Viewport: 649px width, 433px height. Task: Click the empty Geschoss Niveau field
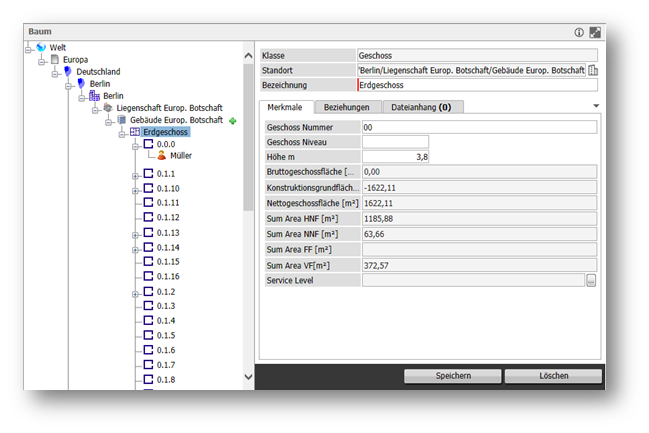[x=395, y=142]
